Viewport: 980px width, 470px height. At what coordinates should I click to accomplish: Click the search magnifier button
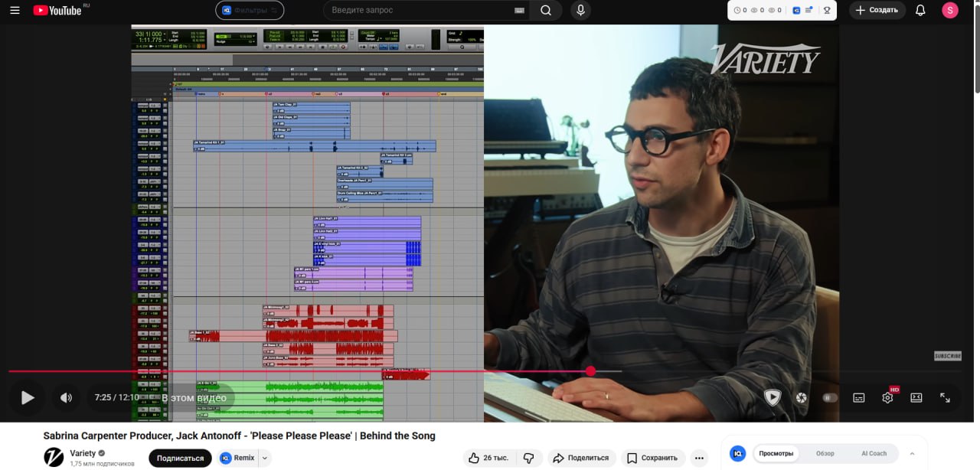545,11
